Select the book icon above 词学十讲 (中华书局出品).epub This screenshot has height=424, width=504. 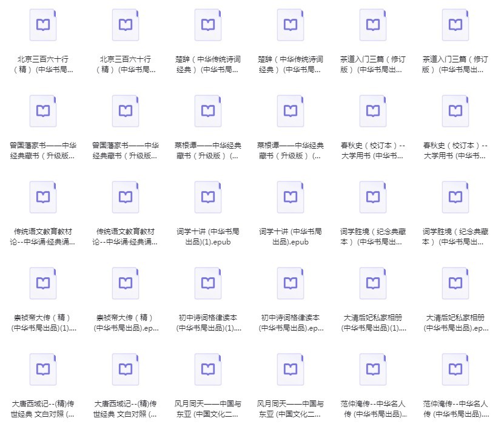[x=291, y=197]
